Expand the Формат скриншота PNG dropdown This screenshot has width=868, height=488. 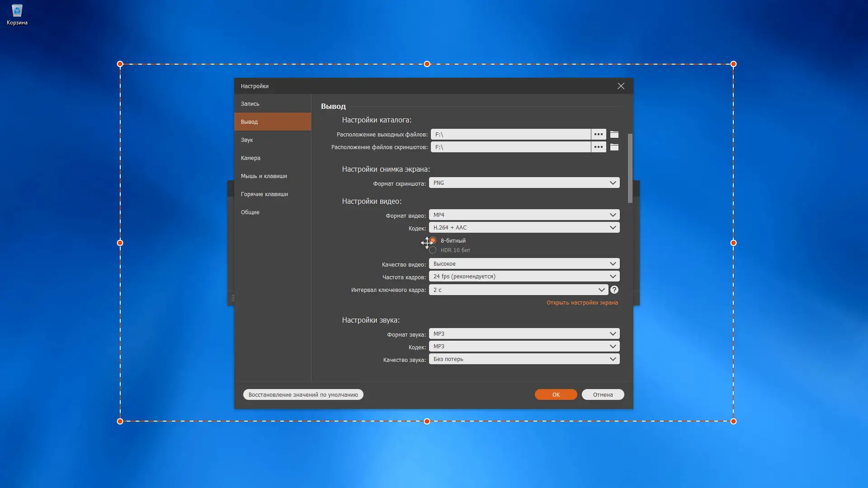pyautogui.click(x=524, y=183)
